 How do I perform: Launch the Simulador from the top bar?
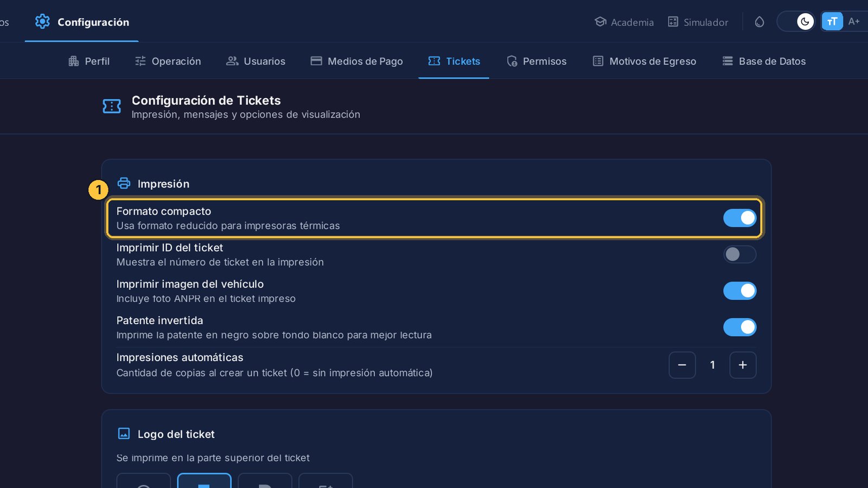[698, 22]
